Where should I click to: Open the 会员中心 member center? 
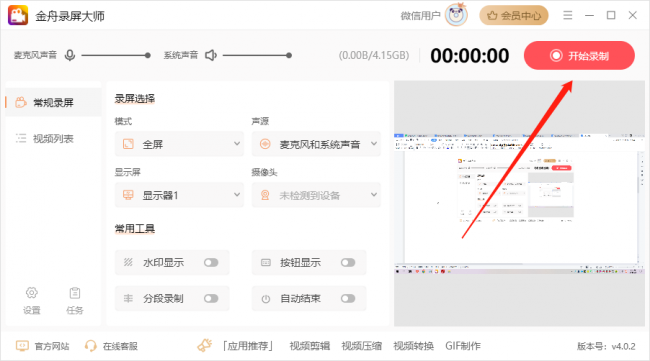(x=514, y=16)
